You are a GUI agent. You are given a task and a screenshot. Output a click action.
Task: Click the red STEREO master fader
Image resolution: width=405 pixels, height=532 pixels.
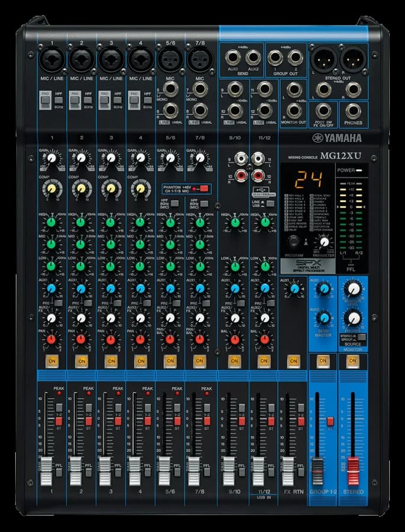point(353,472)
